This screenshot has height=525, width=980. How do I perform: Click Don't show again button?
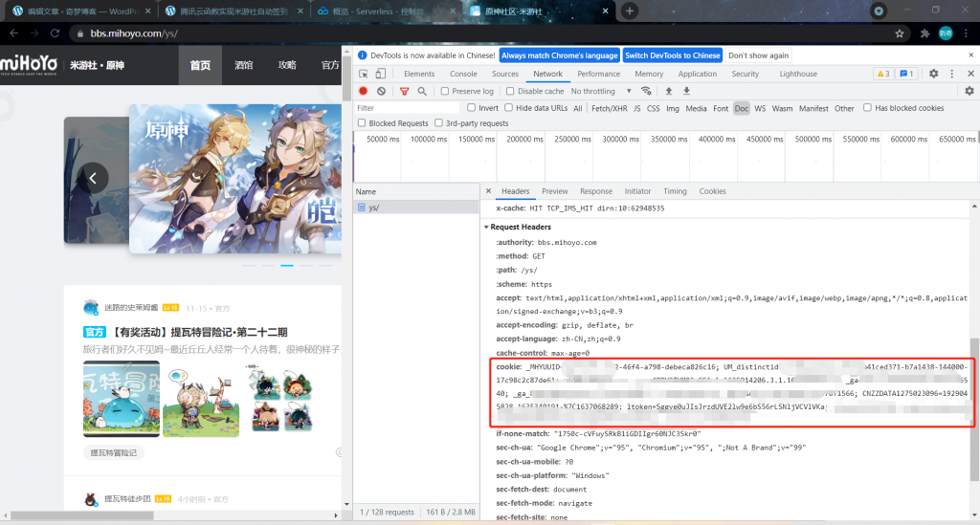point(758,55)
